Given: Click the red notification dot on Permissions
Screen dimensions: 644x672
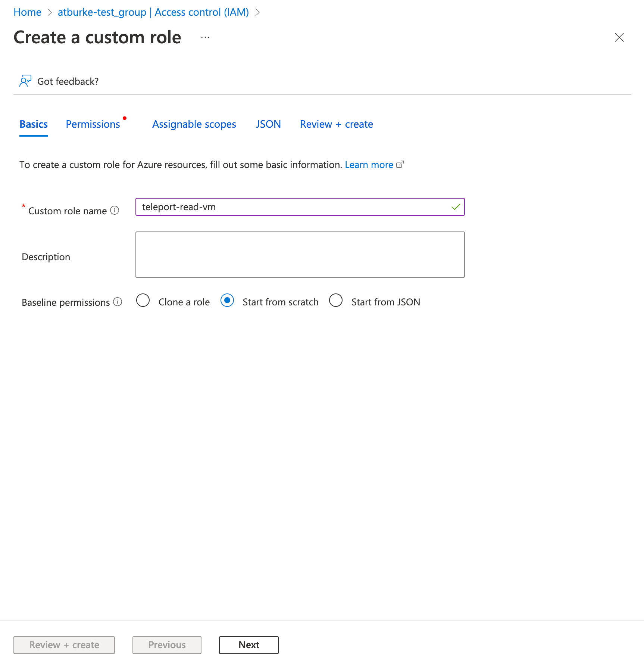Looking at the screenshot, I should [x=125, y=118].
